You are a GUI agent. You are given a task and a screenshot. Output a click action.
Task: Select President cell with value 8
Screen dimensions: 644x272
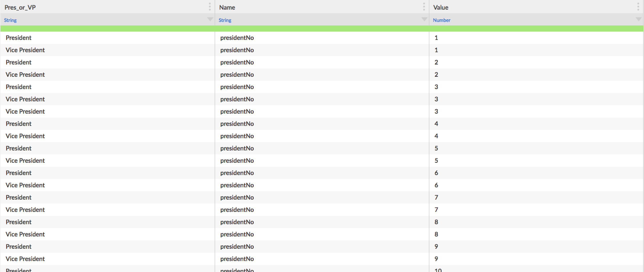(x=18, y=222)
